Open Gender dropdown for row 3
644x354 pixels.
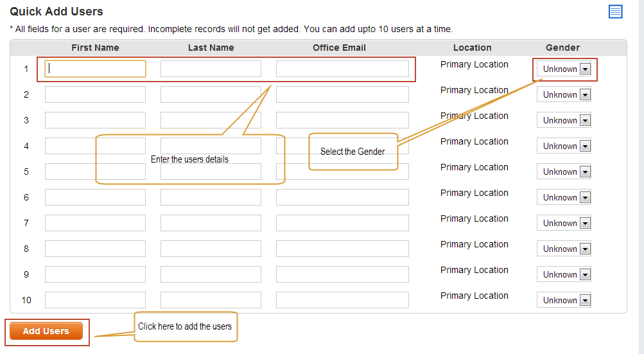pyautogui.click(x=564, y=121)
